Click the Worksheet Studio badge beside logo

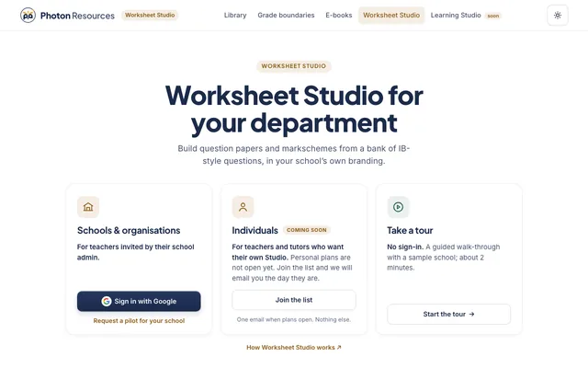(150, 15)
